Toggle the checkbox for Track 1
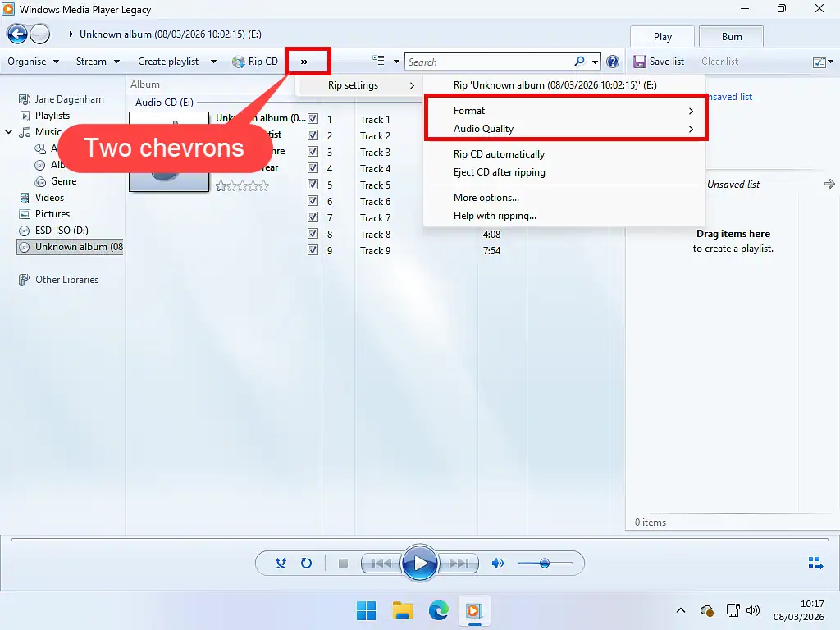The width and height of the screenshot is (840, 630). [313, 119]
